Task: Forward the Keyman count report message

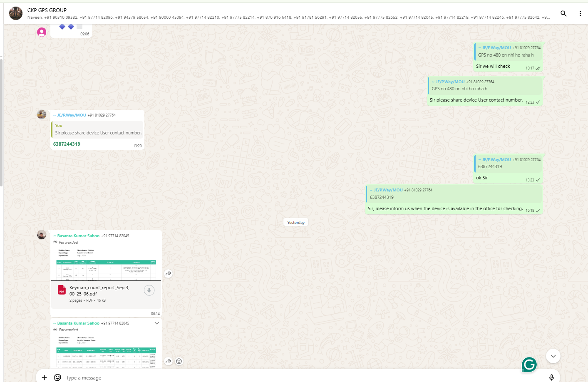Action: [169, 273]
